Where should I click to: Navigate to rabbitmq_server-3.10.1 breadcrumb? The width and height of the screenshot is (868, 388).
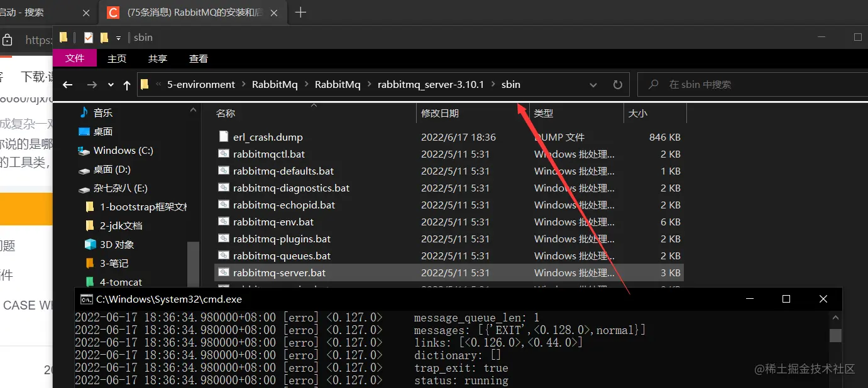[x=431, y=84]
